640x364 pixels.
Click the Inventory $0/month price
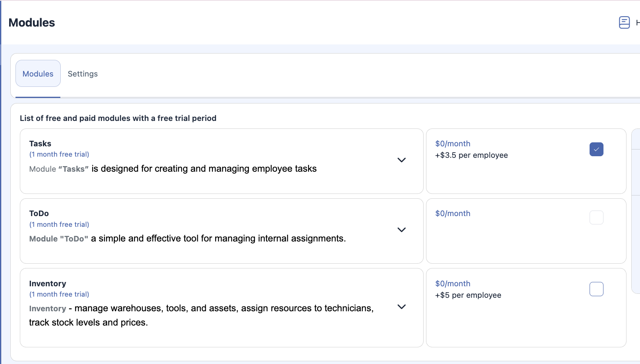pos(453,284)
